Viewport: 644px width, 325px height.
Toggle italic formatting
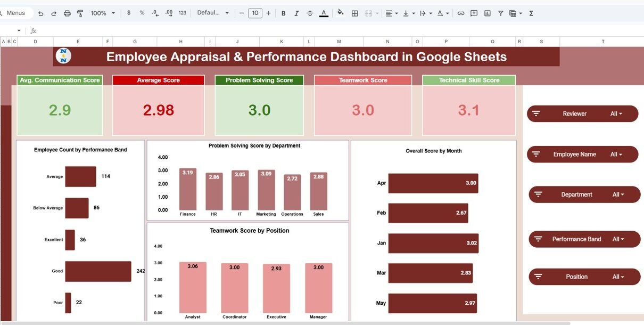296,13
